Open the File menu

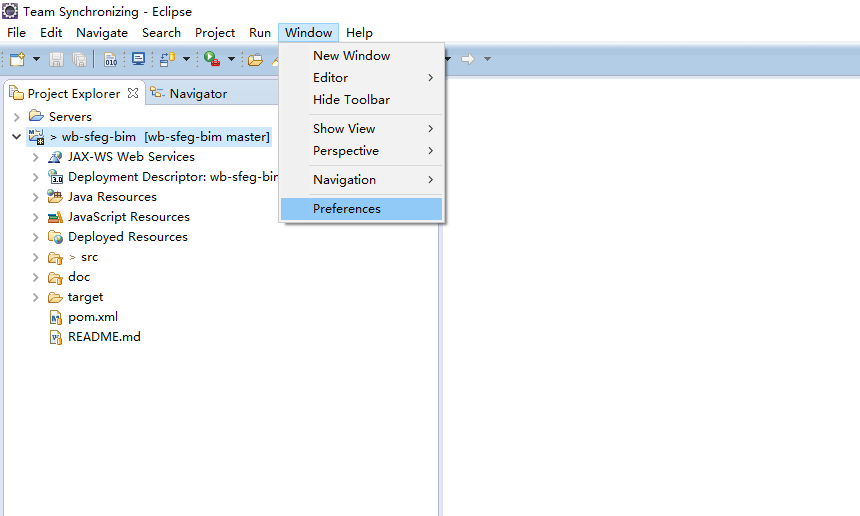point(16,33)
